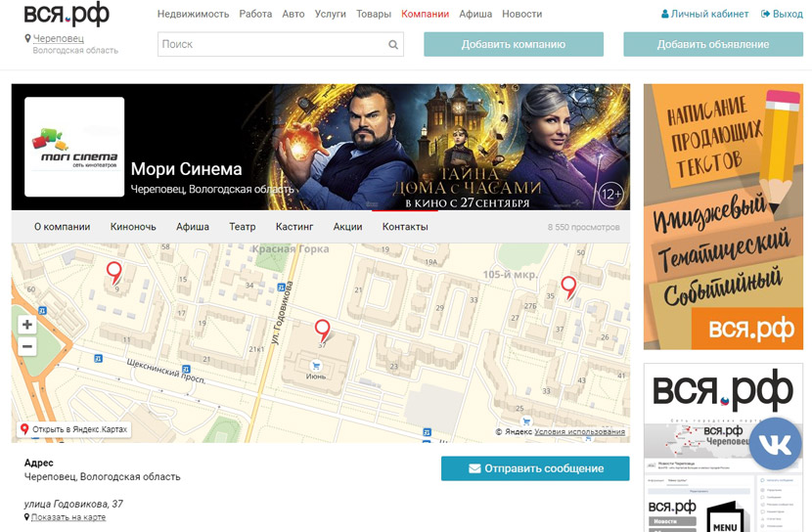Open Услуги section
The image size is (812, 532).
331,14
